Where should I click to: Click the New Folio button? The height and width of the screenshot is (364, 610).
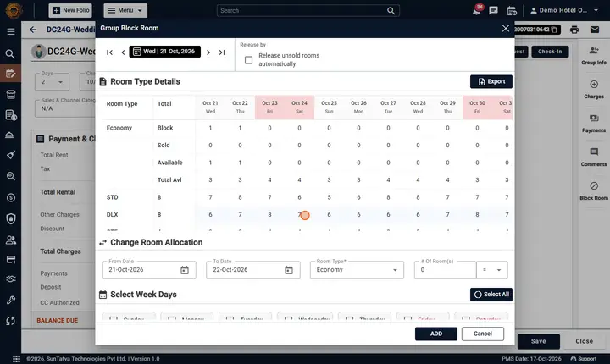tap(70, 10)
